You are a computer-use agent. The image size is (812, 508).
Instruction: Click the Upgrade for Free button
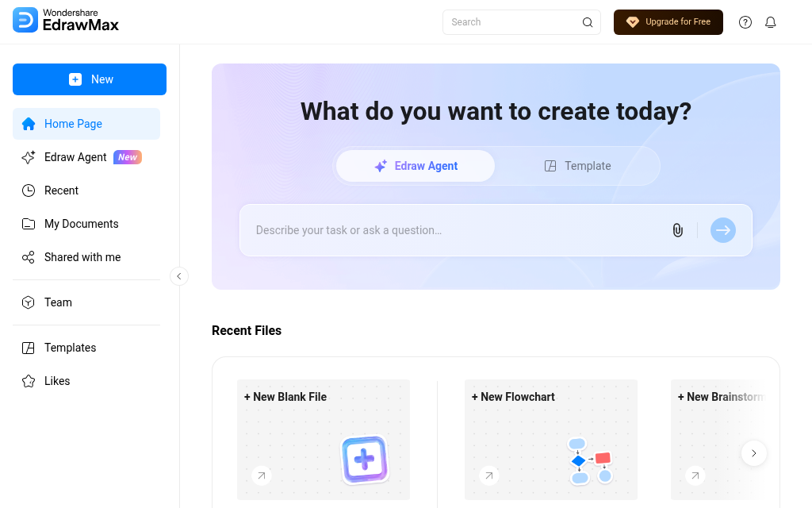(x=668, y=22)
